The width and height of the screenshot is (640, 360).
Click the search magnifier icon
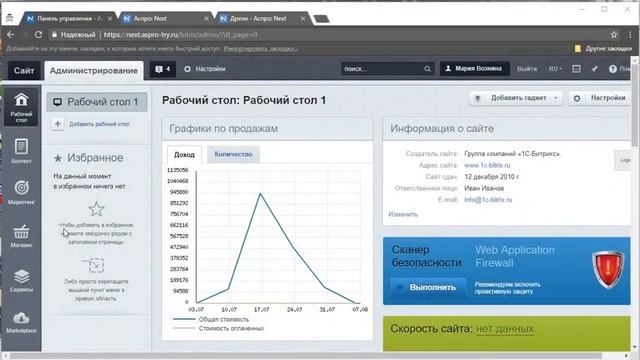tap(427, 69)
